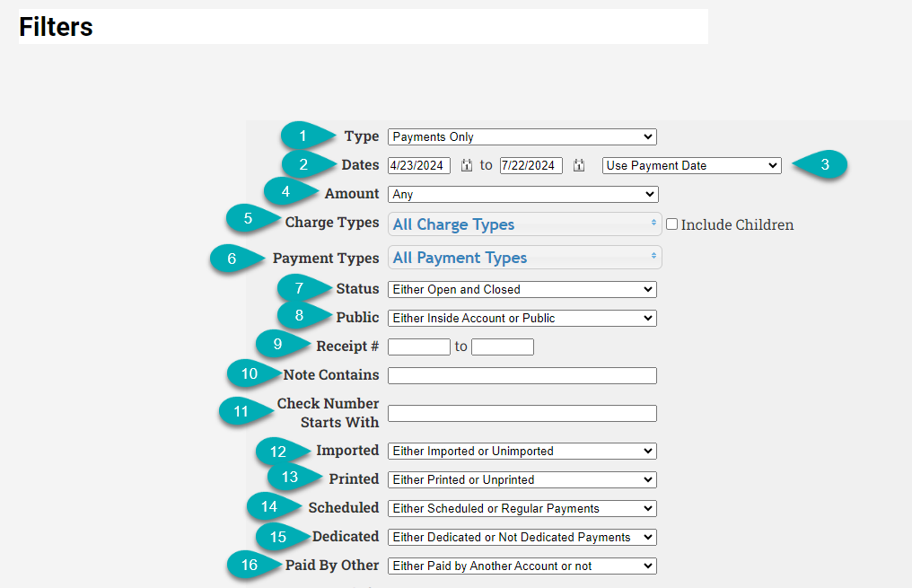Expand the Paid By Other dropdown

(x=522, y=566)
